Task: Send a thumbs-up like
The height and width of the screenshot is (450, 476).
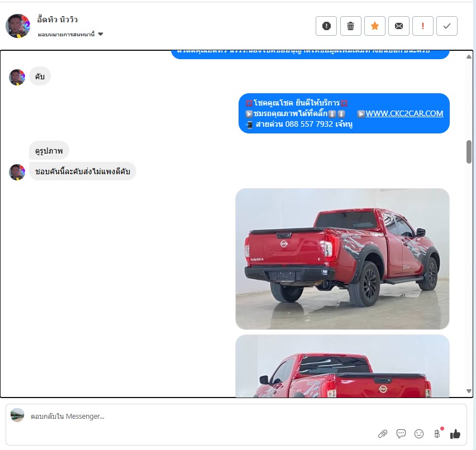Action: (x=455, y=434)
